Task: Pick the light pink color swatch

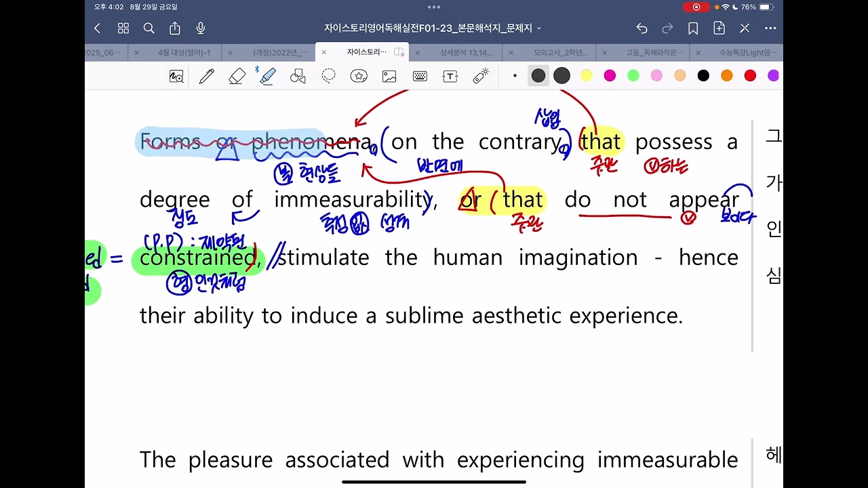Action: point(656,76)
